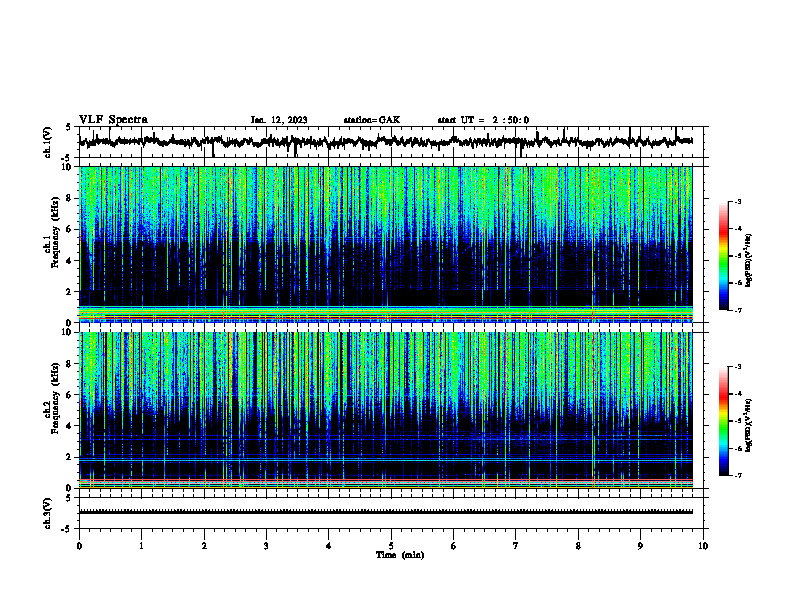Image resolution: width=792 pixels, height=612 pixels.
Task: Select the date text "Jan. 12, 2023"
Action: click(279, 120)
